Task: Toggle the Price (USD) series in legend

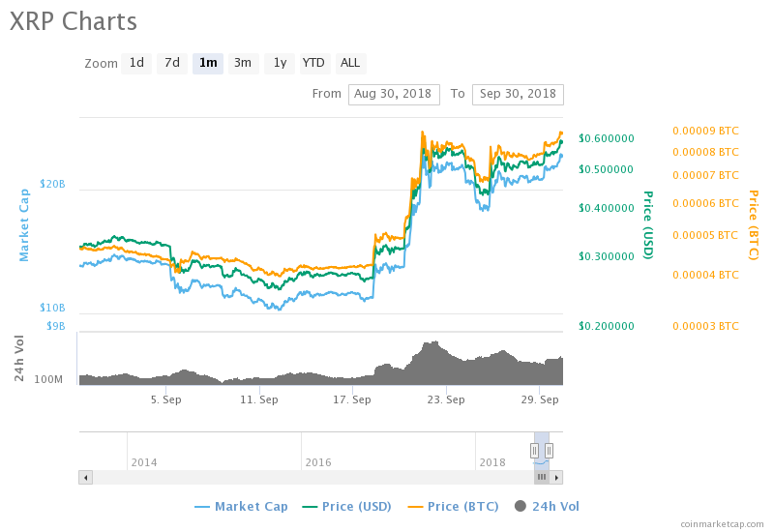Action: [x=347, y=506]
